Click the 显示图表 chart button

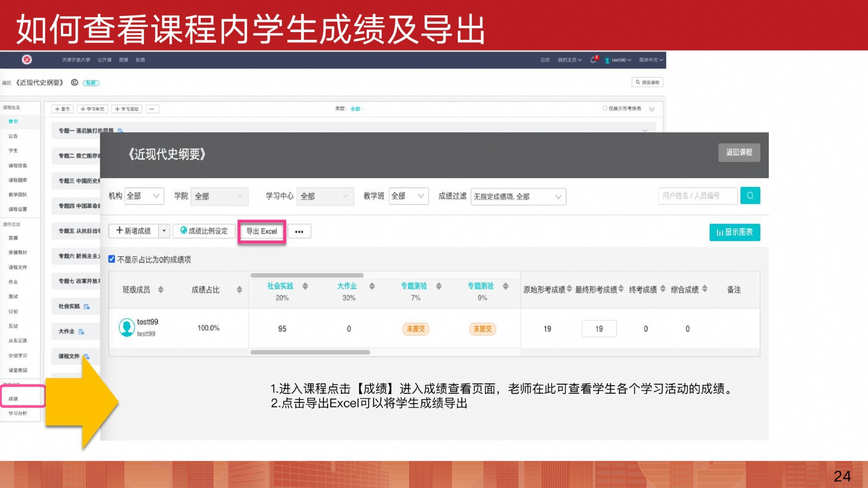point(734,232)
